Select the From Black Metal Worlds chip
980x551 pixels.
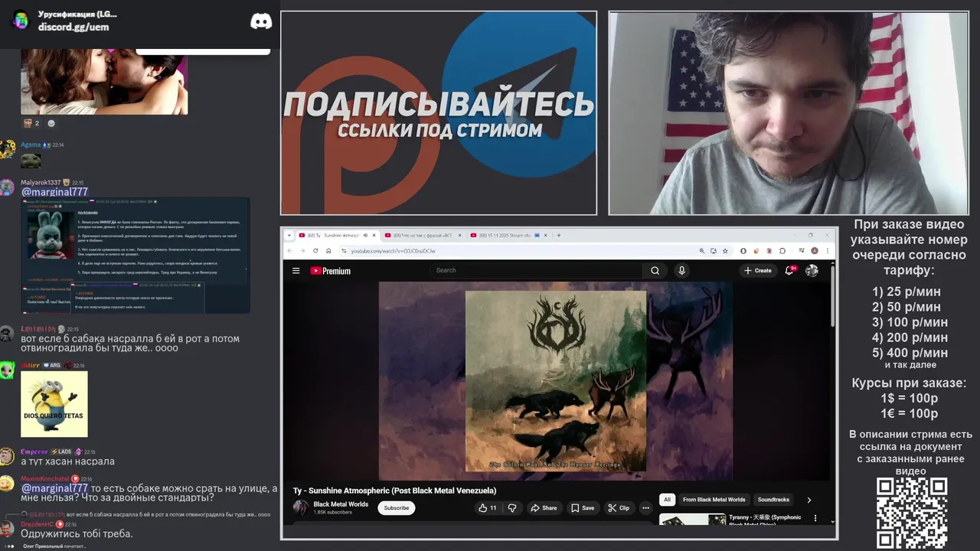coord(714,500)
